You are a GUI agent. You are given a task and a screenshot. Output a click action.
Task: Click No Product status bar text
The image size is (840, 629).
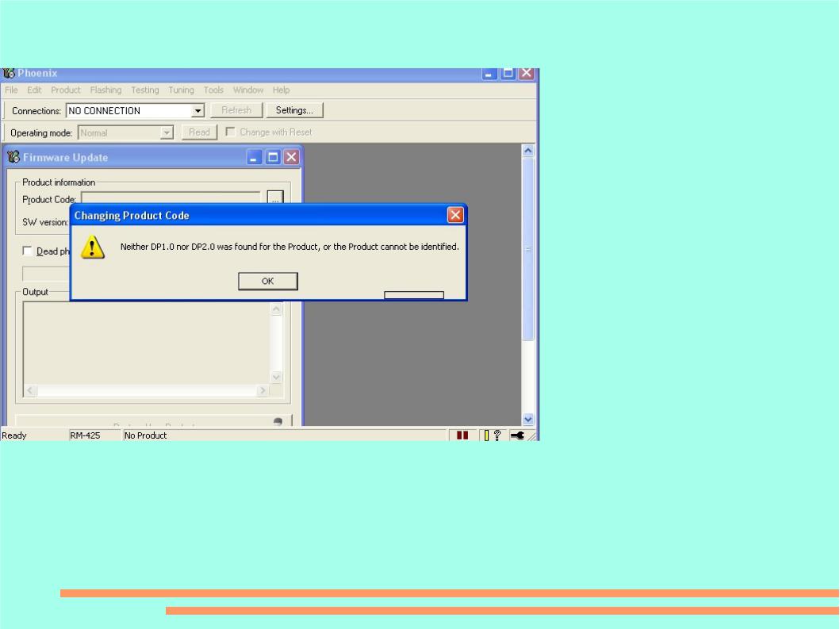pyautogui.click(x=146, y=435)
